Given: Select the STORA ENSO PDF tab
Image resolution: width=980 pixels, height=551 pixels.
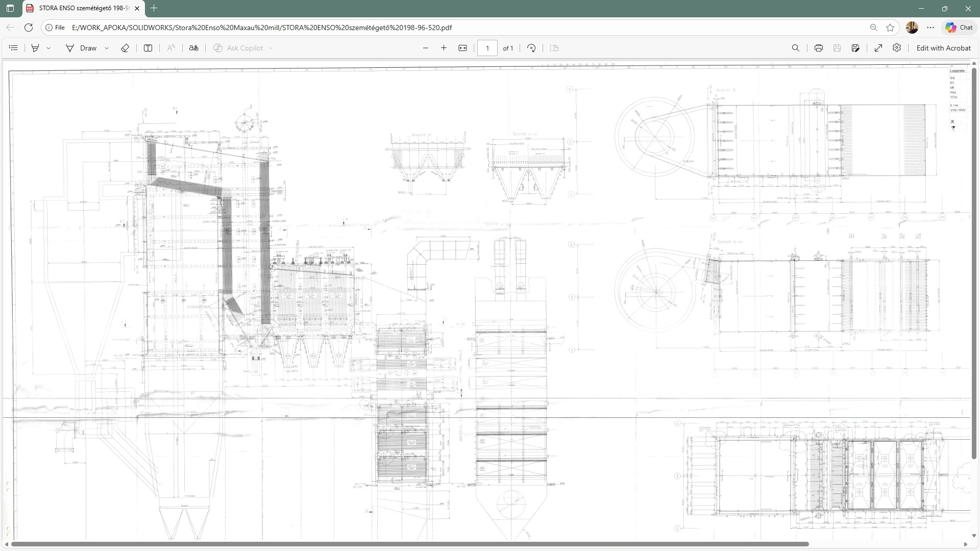Looking at the screenshot, I should coord(82,8).
